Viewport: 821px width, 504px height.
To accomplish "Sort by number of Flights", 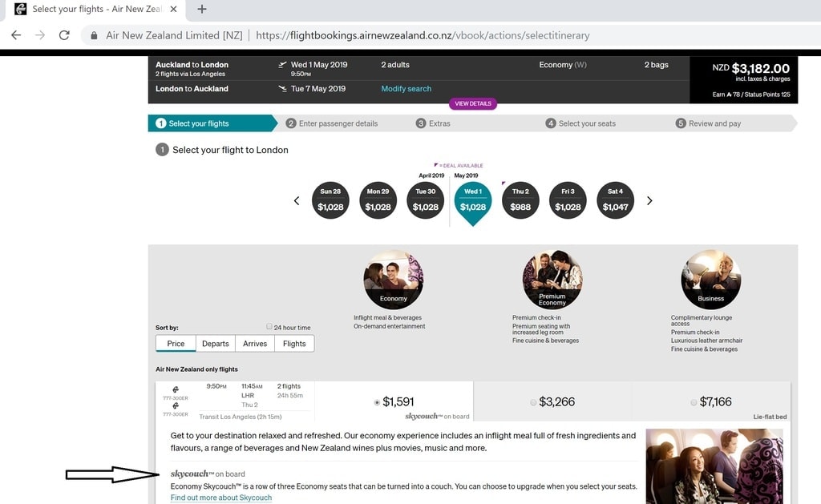I will 294,343.
